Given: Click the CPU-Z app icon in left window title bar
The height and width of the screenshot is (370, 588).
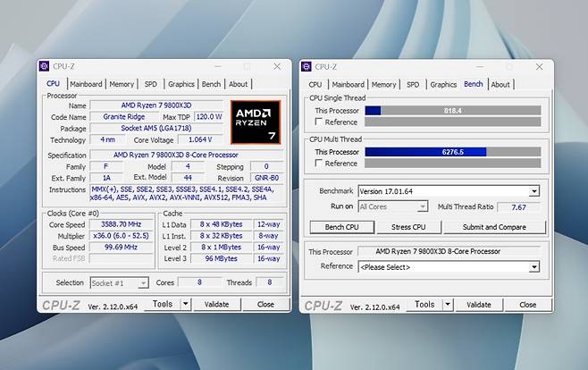Looking at the screenshot, I should [x=44, y=66].
